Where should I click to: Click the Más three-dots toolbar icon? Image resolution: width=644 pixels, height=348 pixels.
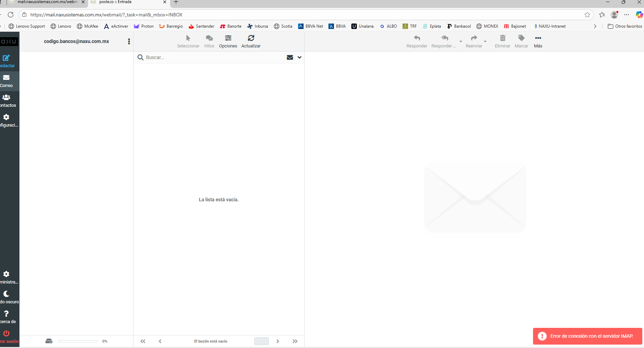[x=538, y=38]
